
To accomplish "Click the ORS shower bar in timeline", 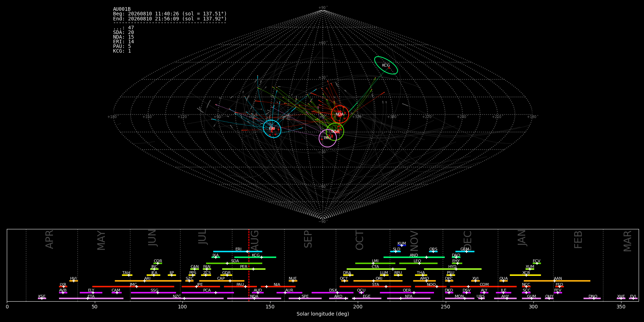I will [x=433, y=252].
